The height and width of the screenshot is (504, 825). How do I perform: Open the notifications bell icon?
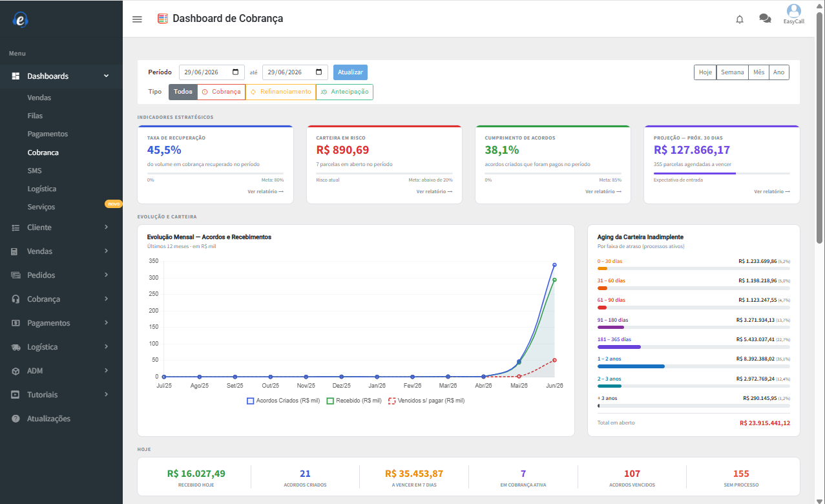[x=740, y=19]
